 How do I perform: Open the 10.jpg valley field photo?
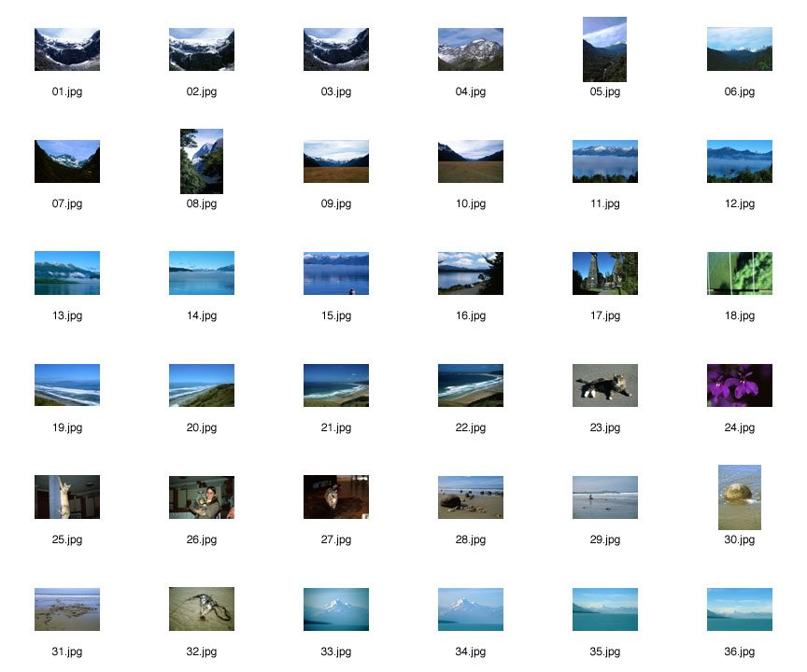(x=471, y=161)
